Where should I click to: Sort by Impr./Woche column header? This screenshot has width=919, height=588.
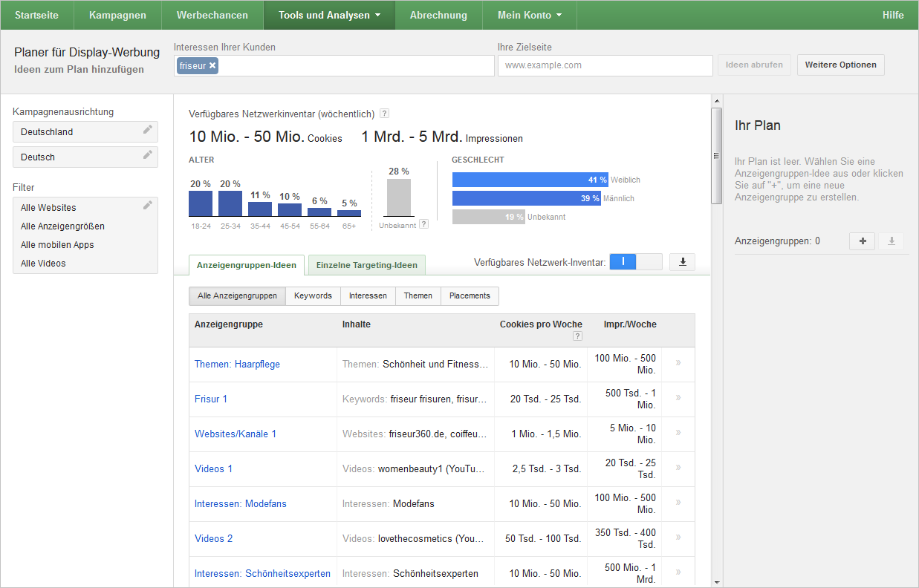coord(630,324)
